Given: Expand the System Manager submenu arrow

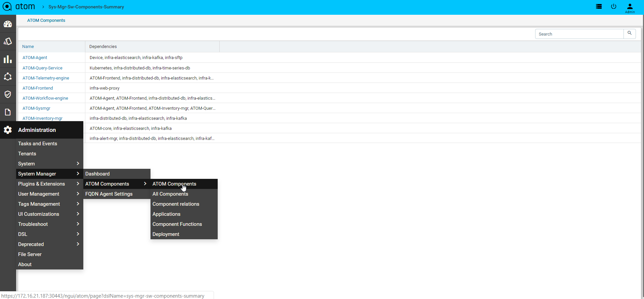Looking at the screenshot, I should click(78, 173).
